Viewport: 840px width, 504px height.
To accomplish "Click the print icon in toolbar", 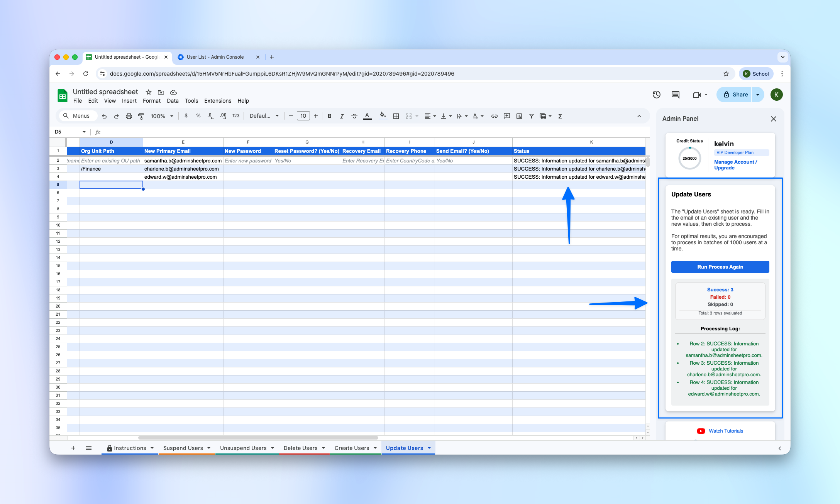I will 129,116.
